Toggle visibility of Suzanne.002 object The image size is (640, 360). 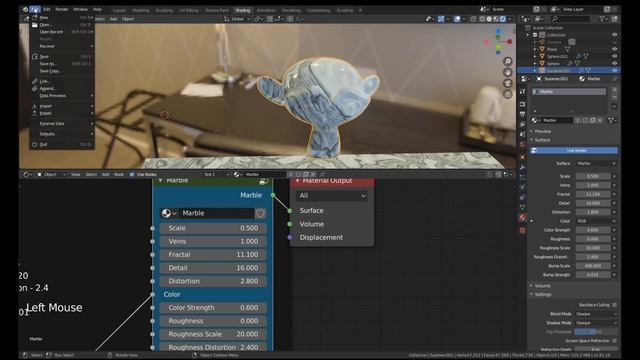click(615, 71)
